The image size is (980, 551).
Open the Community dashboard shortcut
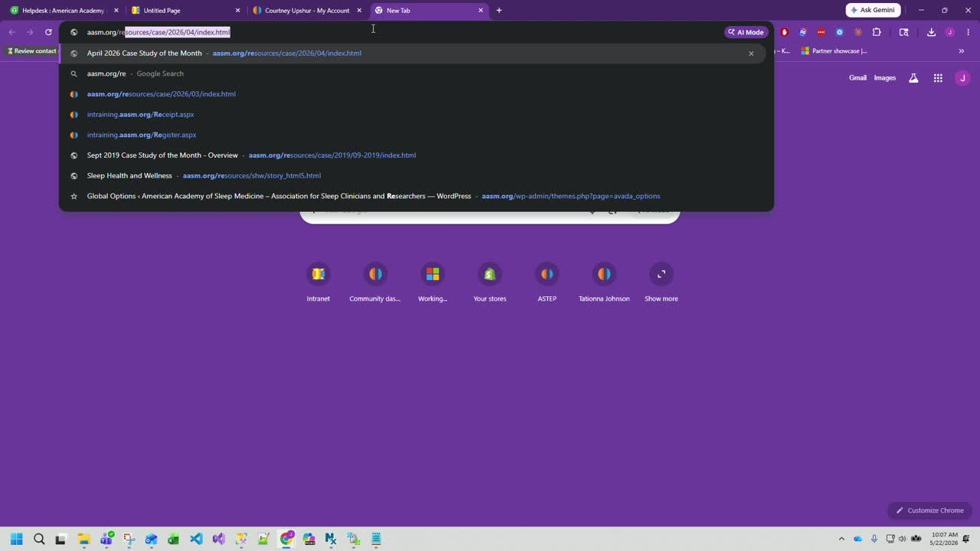coord(375,282)
